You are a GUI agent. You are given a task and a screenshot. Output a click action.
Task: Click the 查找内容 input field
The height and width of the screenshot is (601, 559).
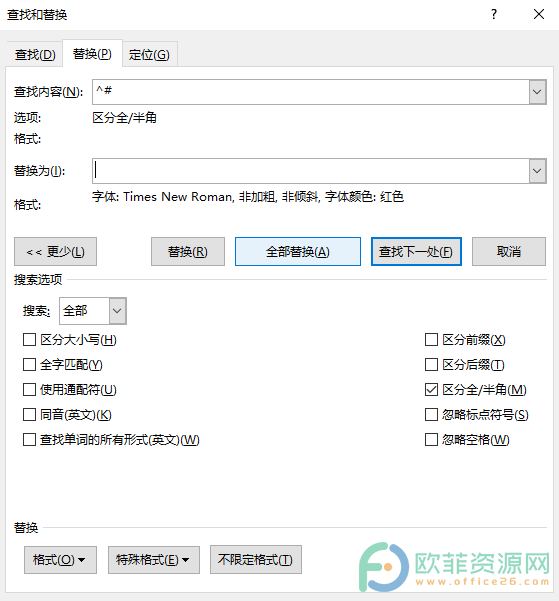[x=311, y=92]
